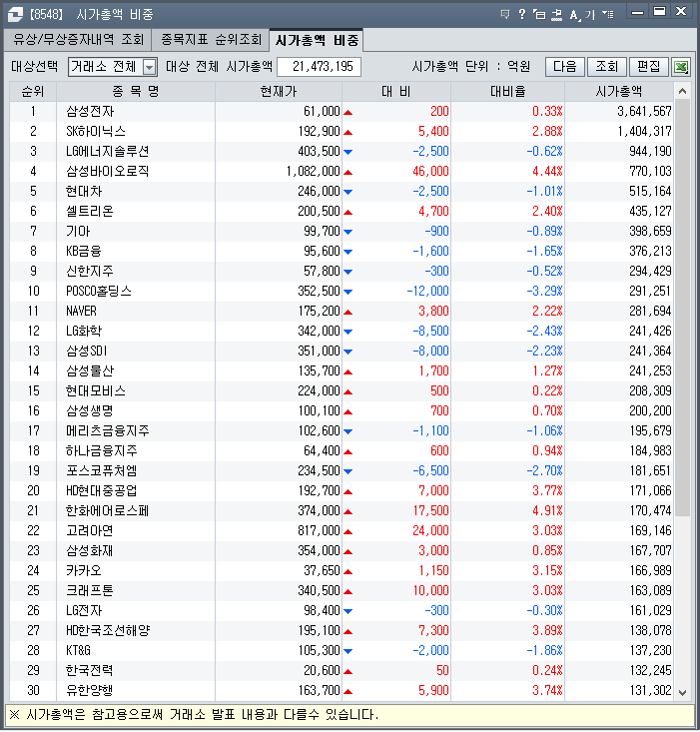Click the detach window icon in title bar
The width and height of the screenshot is (700, 732).
[x=539, y=14]
